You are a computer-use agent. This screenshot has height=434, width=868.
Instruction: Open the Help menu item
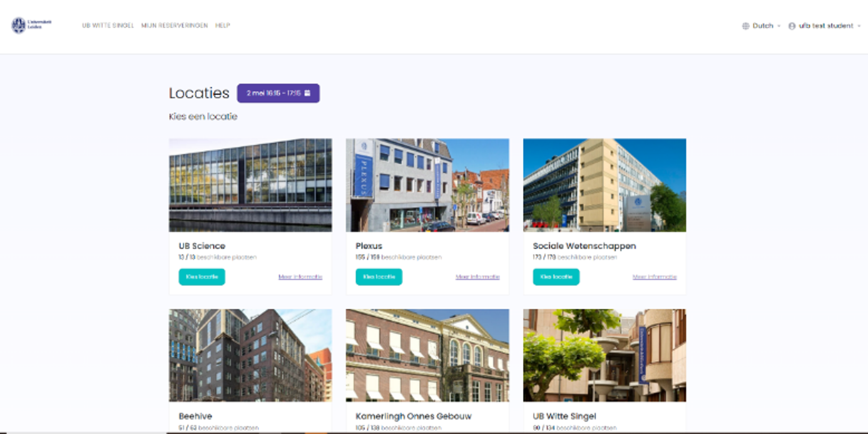[x=223, y=26]
